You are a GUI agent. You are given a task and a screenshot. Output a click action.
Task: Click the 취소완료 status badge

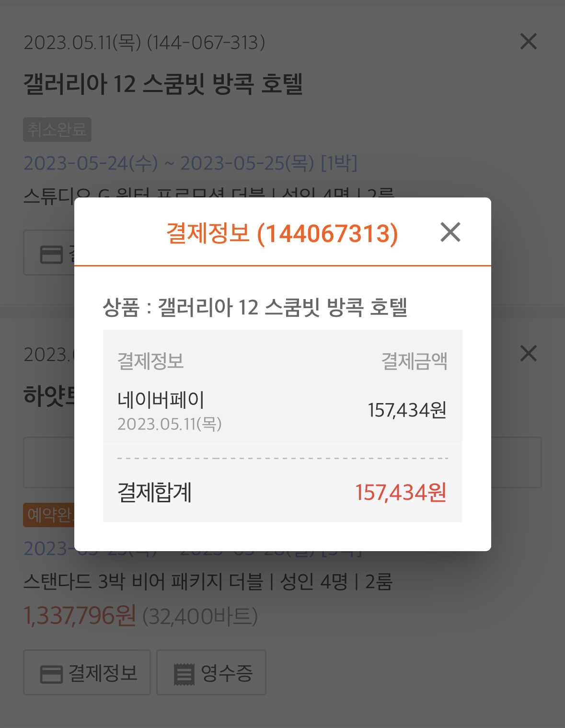(57, 129)
